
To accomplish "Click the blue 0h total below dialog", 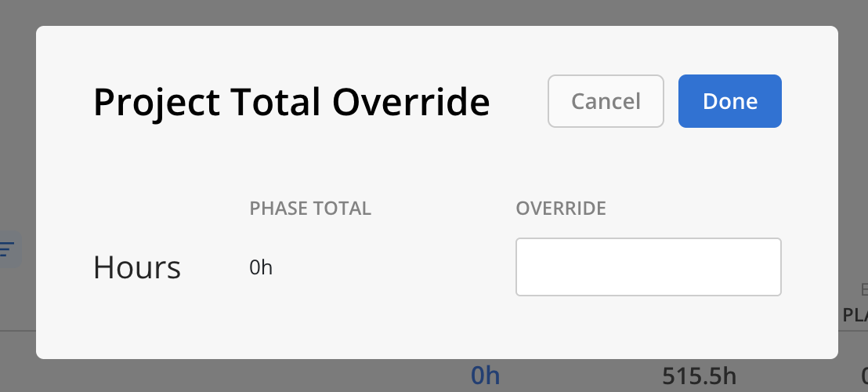I will (486, 376).
